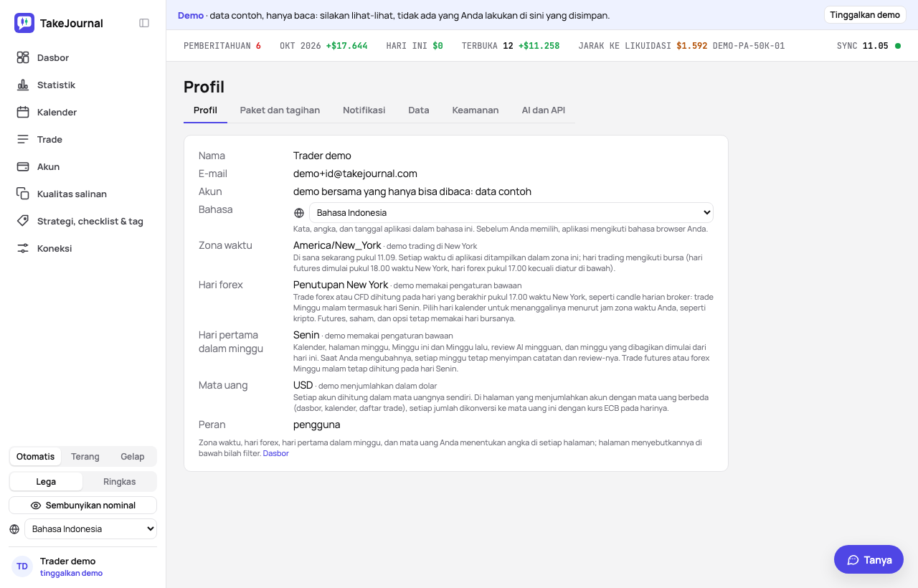The height and width of the screenshot is (588, 918).
Task: Click the Strategi, checklist & tag icon
Action: [23, 221]
